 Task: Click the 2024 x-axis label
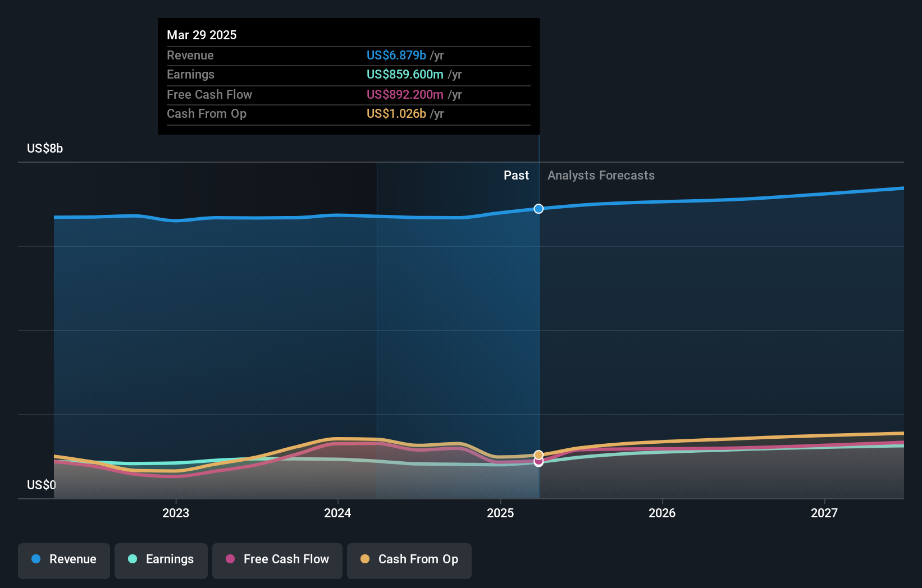tap(337, 513)
